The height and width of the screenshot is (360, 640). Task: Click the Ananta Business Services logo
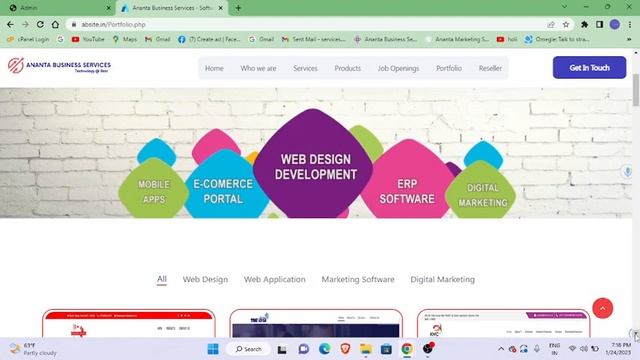[59, 66]
